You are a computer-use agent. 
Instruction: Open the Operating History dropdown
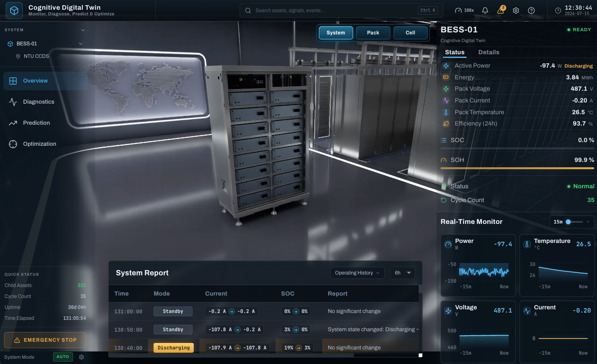pyautogui.click(x=357, y=273)
